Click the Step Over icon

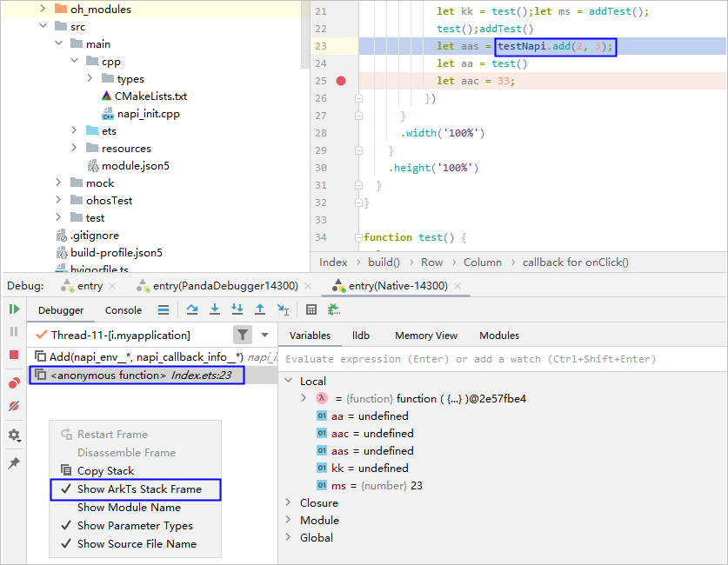coord(192,309)
